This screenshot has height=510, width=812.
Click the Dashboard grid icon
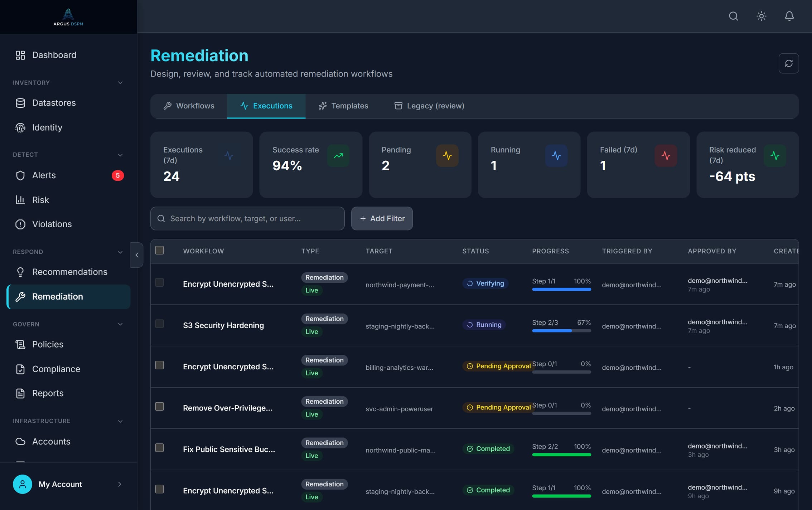pos(20,55)
